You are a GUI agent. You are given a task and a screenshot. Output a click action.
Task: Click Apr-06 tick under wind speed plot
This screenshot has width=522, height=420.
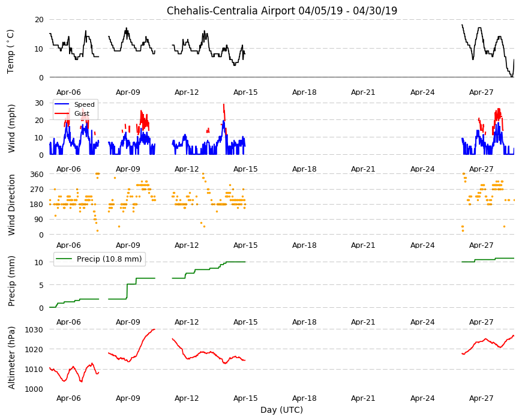(68, 169)
